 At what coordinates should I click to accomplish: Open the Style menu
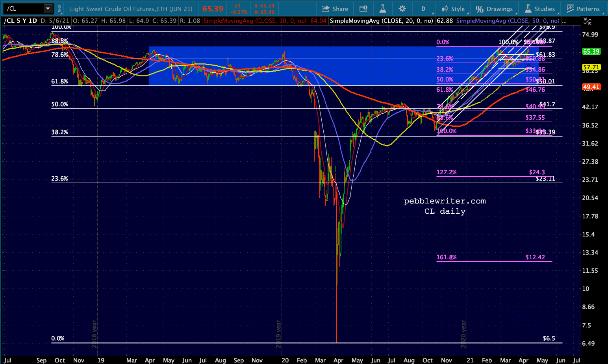click(453, 9)
